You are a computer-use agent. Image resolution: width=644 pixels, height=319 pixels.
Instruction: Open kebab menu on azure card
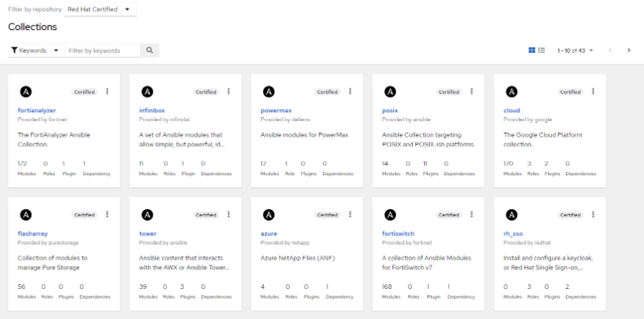pyautogui.click(x=350, y=214)
